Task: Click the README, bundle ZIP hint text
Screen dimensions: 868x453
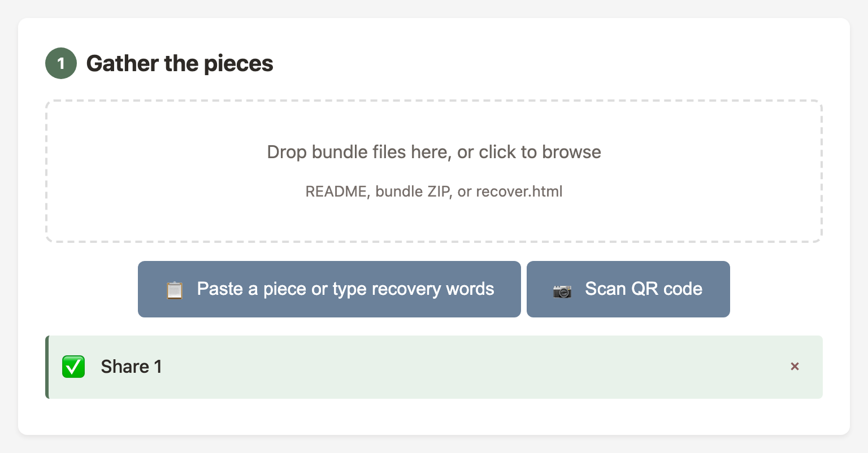Action: coord(433,191)
